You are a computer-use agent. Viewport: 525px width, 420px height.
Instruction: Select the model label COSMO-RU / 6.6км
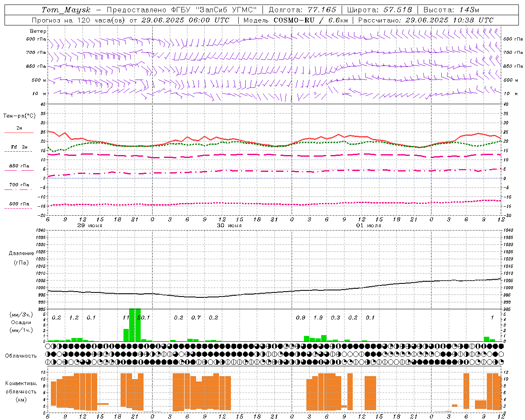point(311,20)
